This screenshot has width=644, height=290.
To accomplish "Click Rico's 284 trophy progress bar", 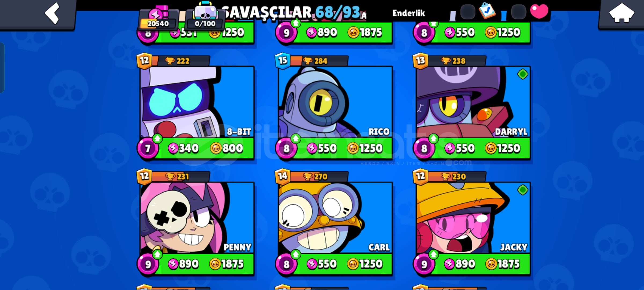I will point(319,61).
